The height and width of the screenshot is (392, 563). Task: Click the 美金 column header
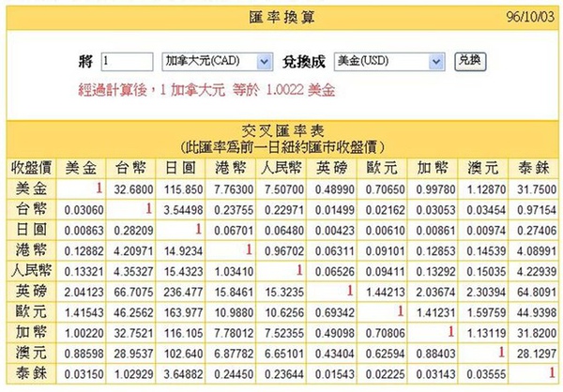tap(81, 168)
